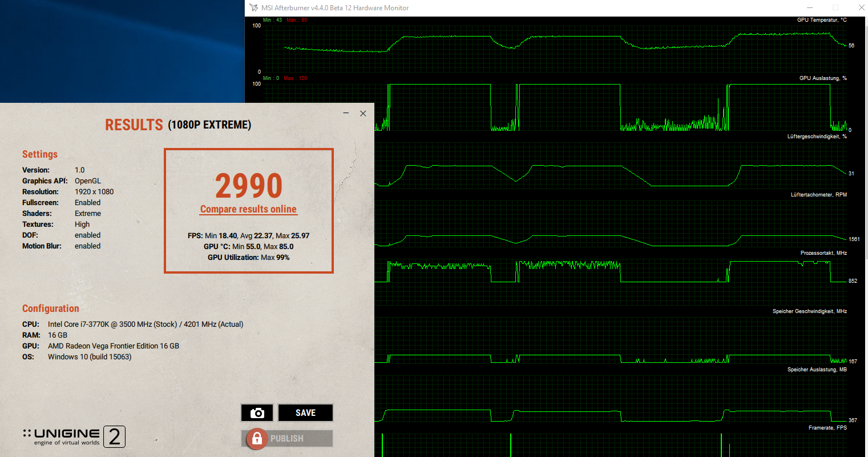This screenshot has width=868, height=457.
Task: Click the GPU text AMD Radeon Vega Frontier Edition
Action: 114,346
